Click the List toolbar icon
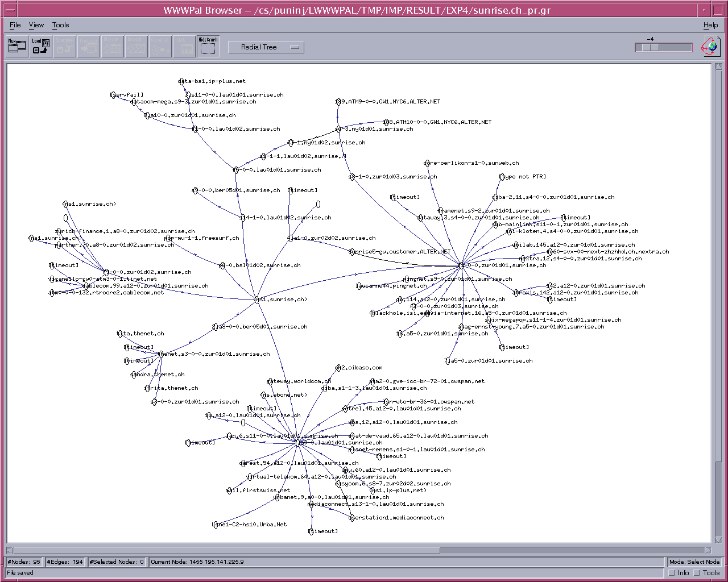Viewport: 728px width, 582px height. coord(184,47)
